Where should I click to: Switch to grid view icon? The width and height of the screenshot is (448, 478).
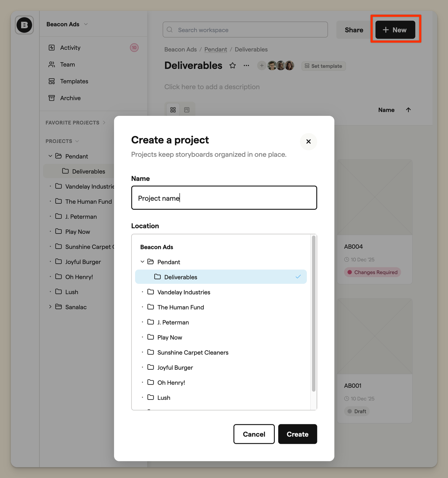[173, 110]
